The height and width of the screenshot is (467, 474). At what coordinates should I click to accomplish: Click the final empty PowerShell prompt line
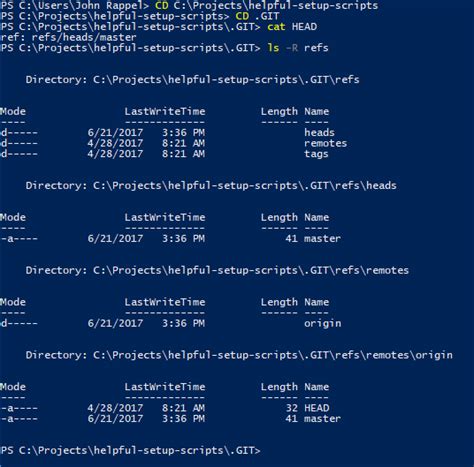tap(130, 450)
